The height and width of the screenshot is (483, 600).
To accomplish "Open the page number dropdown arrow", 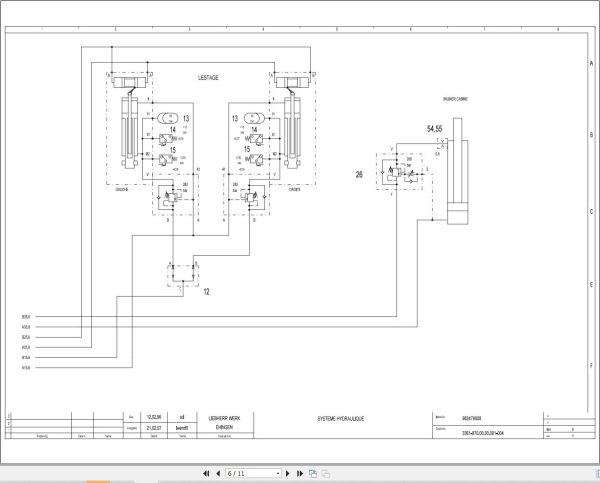I will tap(278, 473).
